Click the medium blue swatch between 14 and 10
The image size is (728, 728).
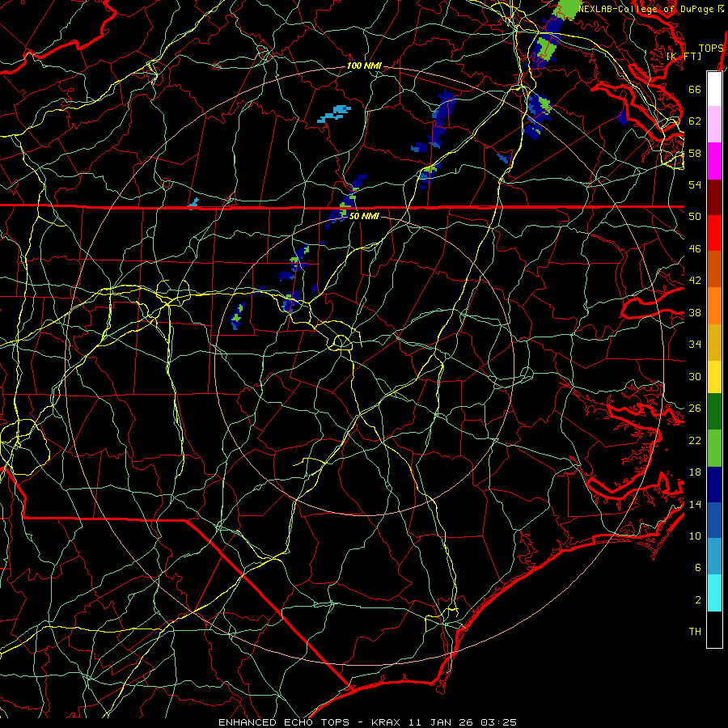click(714, 520)
